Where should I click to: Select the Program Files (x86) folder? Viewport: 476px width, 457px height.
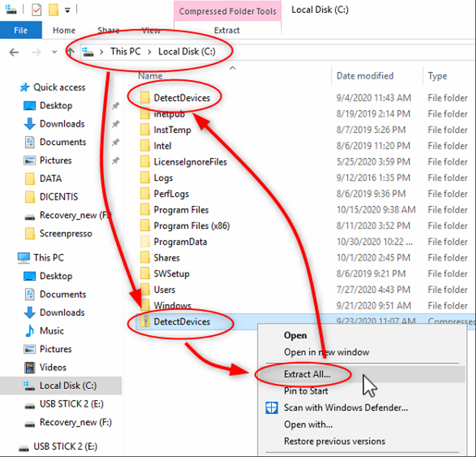coord(191,226)
